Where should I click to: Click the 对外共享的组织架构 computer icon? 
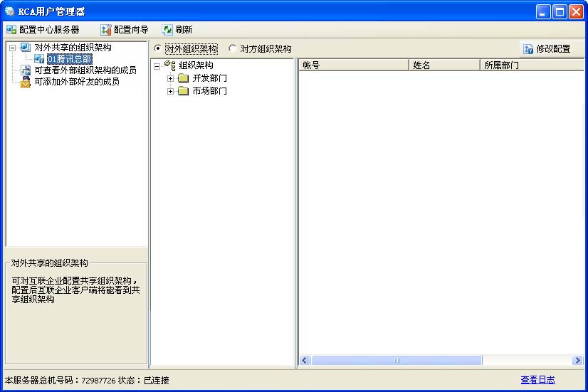pos(25,47)
